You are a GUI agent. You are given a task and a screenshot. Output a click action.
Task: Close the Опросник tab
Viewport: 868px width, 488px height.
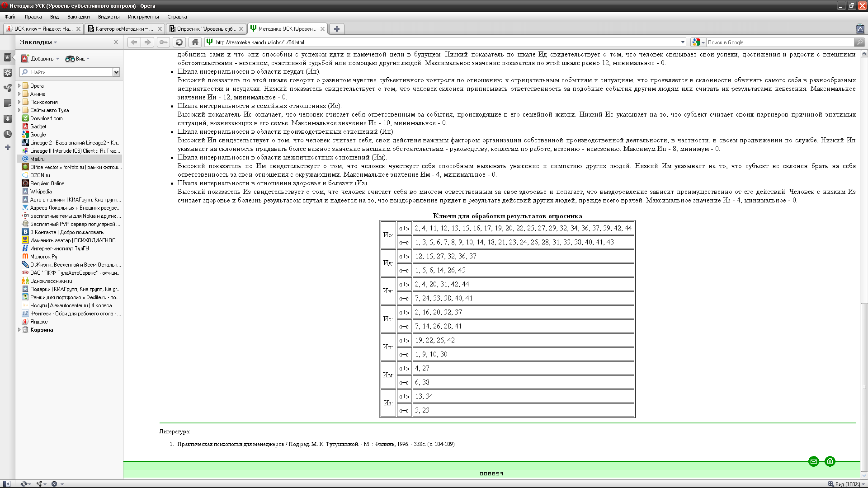(x=241, y=29)
